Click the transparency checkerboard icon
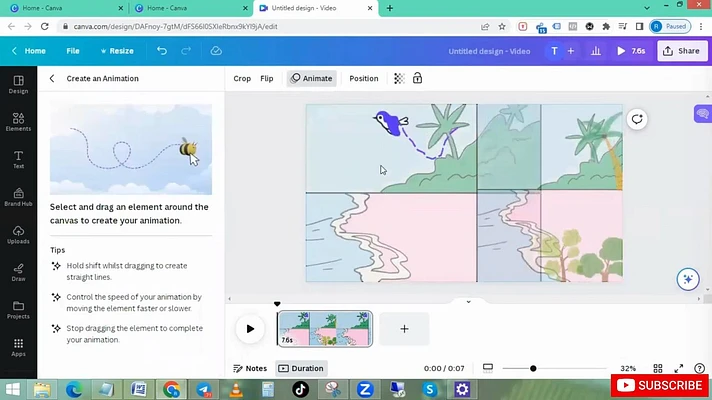This screenshot has height=400, width=712. pos(399,79)
